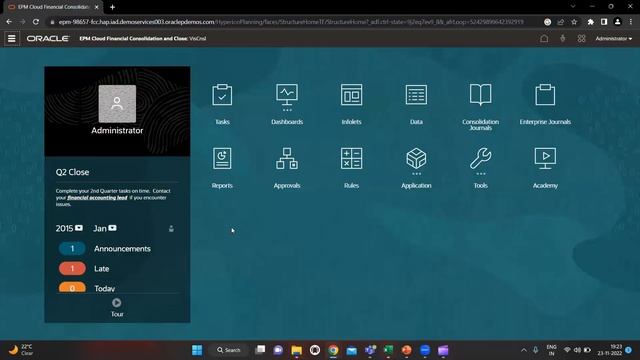Viewport: 640px width, 360px height.
Task: Click the user filter icon beside Jan
Action: point(171,229)
